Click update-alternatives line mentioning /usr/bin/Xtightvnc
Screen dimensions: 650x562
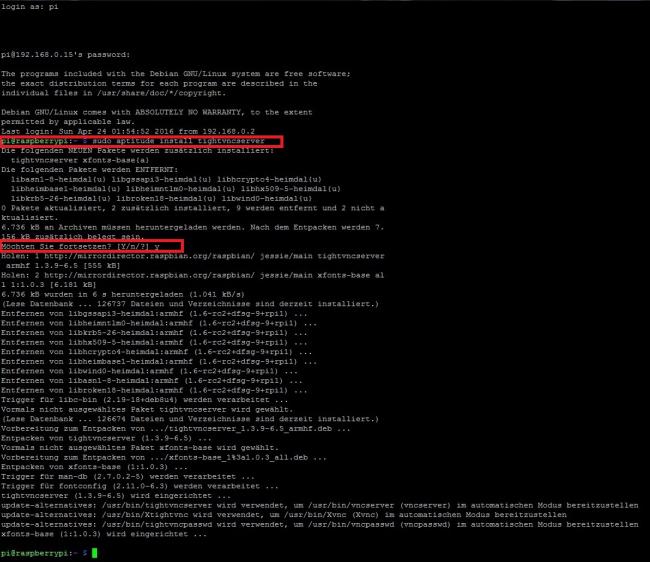(x=284, y=515)
